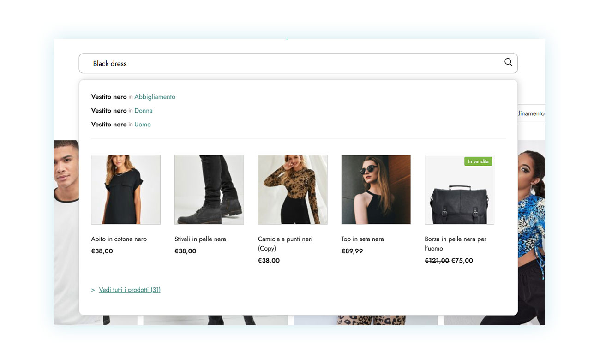
Task: Select Vestito nero in Uomo suggestion
Action: [121, 125]
